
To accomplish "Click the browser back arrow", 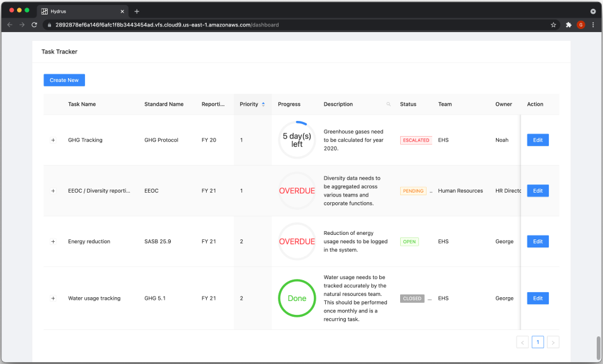I will [x=9, y=25].
